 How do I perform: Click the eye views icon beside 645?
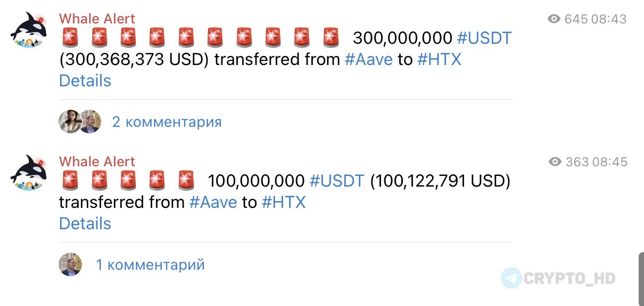coord(554,19)
